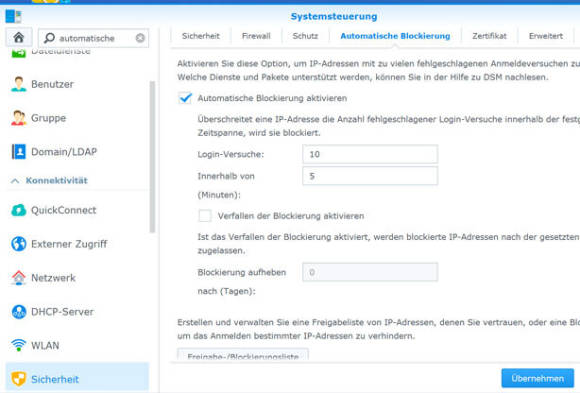
Task: Open the Freigabe-/Blockierungsliste button
Action: click(243, 355)
